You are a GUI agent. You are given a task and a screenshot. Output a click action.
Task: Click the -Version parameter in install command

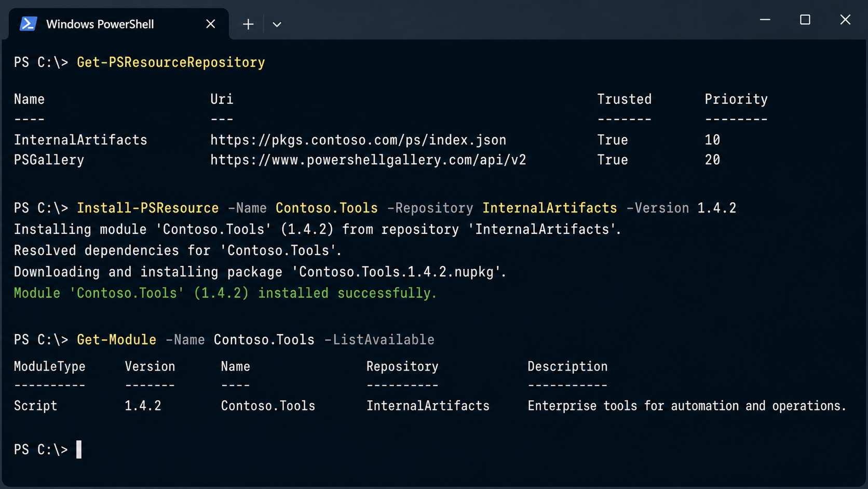pos(658,208)
